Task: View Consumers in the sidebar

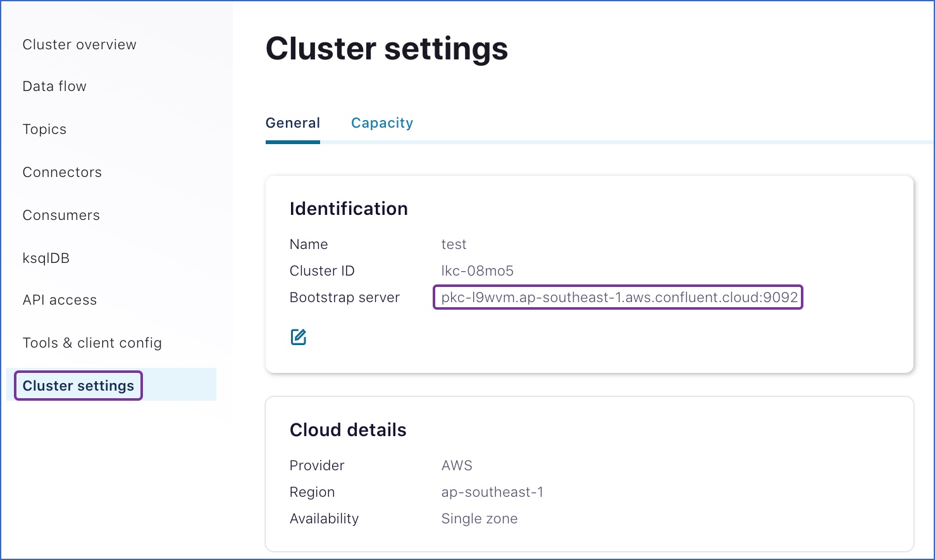Action: [x=61, y=215]
